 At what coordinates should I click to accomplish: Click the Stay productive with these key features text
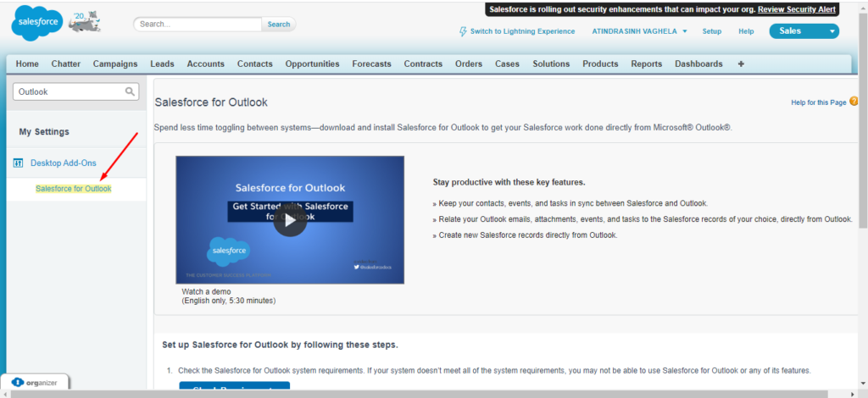509,182
